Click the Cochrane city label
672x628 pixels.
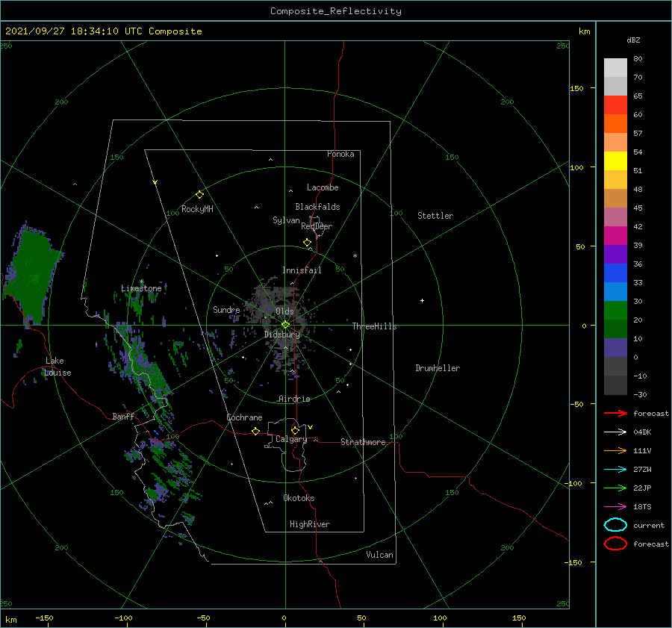pyautogui.click(x=244, y=417)
